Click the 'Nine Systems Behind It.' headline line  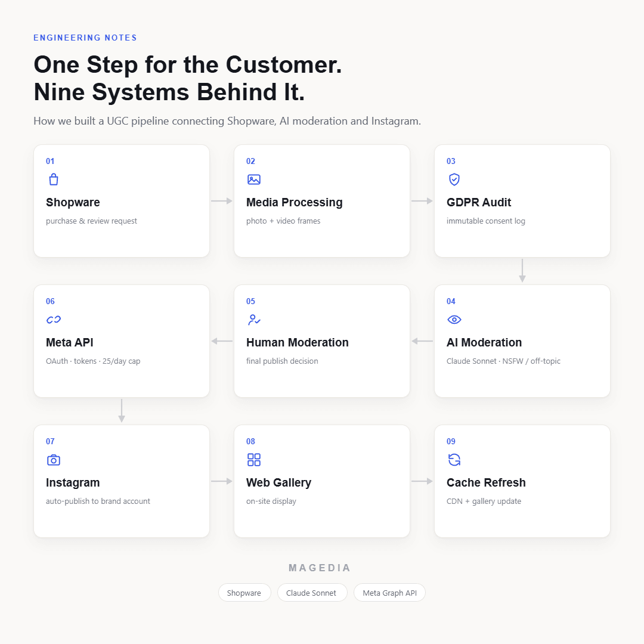pos(169,92)
